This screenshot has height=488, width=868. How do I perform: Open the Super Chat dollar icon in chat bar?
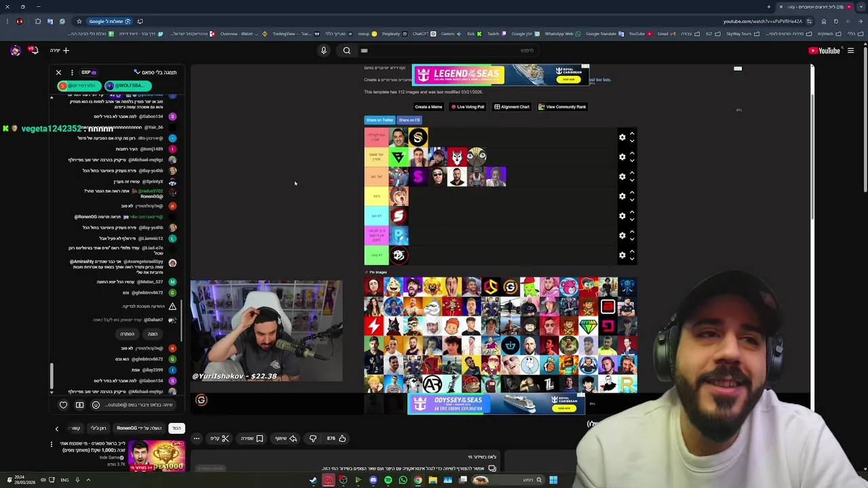coord(79,405)
